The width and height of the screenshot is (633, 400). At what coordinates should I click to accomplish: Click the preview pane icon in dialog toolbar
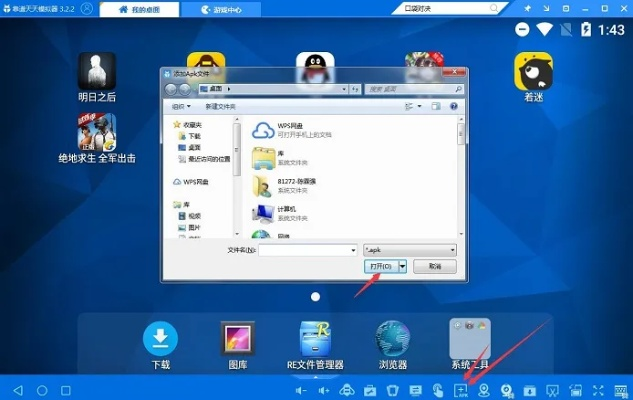click(436, 106)
